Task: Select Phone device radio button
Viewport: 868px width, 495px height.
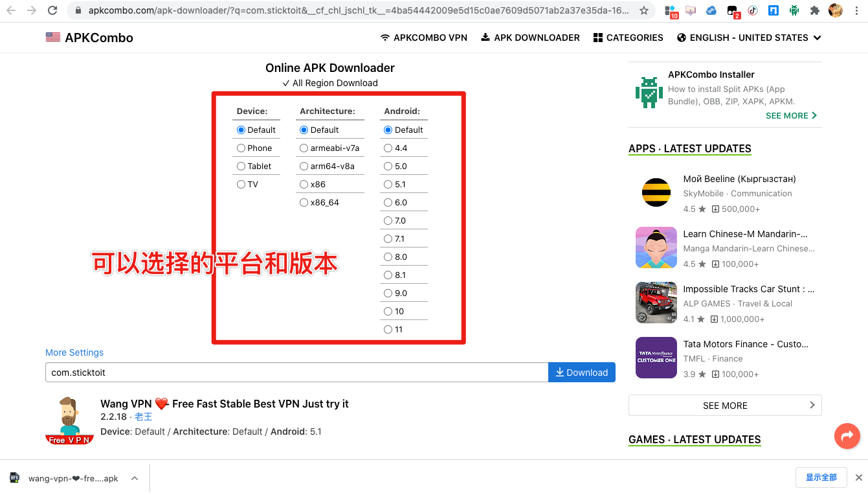Action: pyautogui.click(x=241, y=148)
